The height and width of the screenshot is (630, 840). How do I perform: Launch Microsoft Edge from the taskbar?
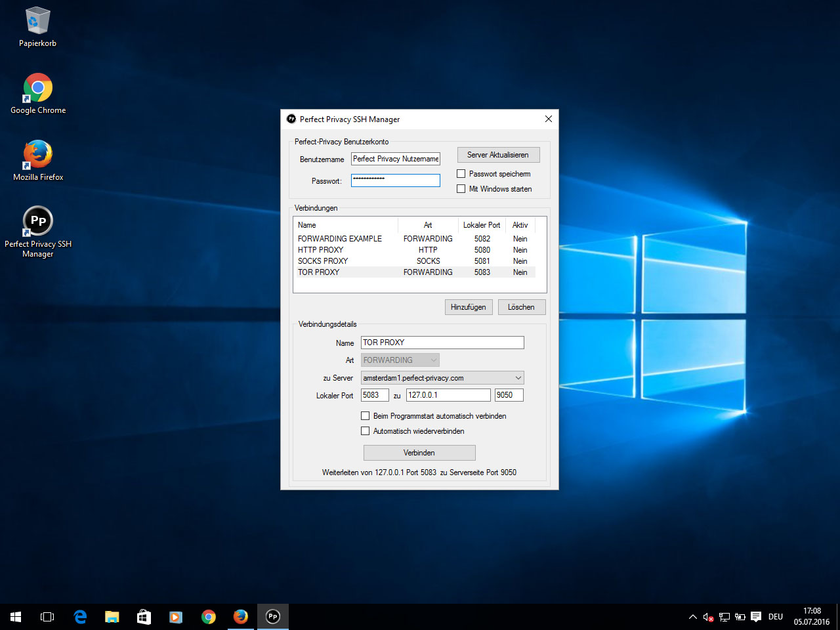[x=80, y=617]
